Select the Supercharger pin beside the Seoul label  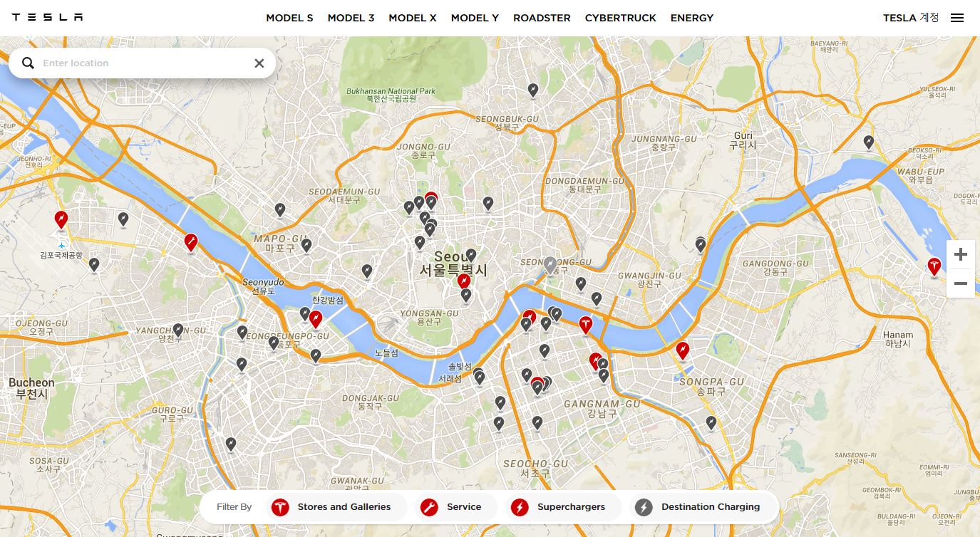[464, 282]
